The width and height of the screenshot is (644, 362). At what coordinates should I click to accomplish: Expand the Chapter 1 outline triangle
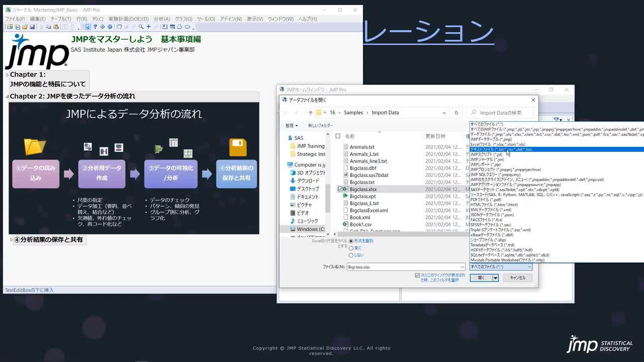(8, 75)
